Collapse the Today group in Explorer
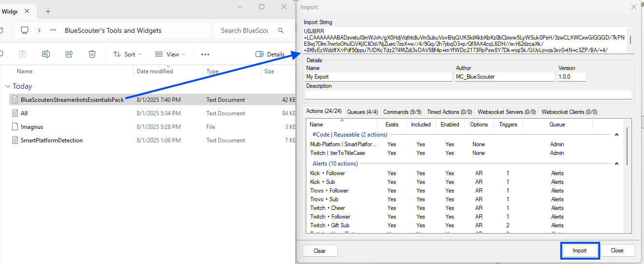Viewport: 644px width, 264px height. 7,86
